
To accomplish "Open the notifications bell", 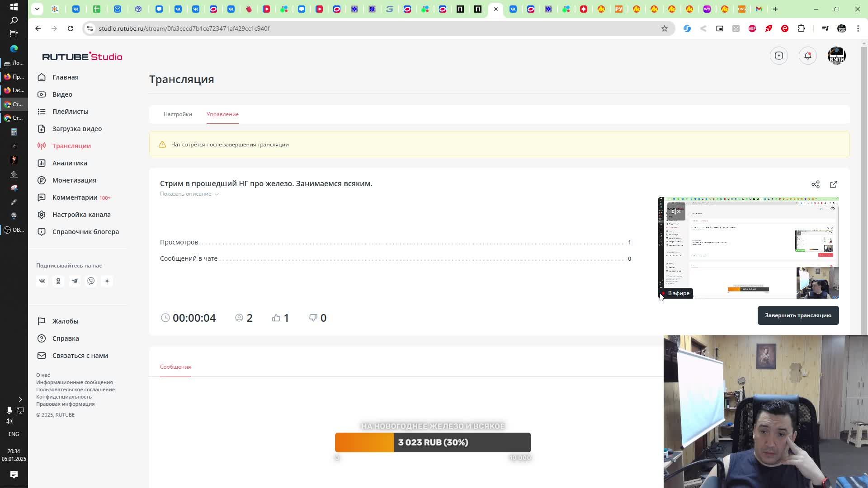I will pyautogui.click(x=807, y=56).
